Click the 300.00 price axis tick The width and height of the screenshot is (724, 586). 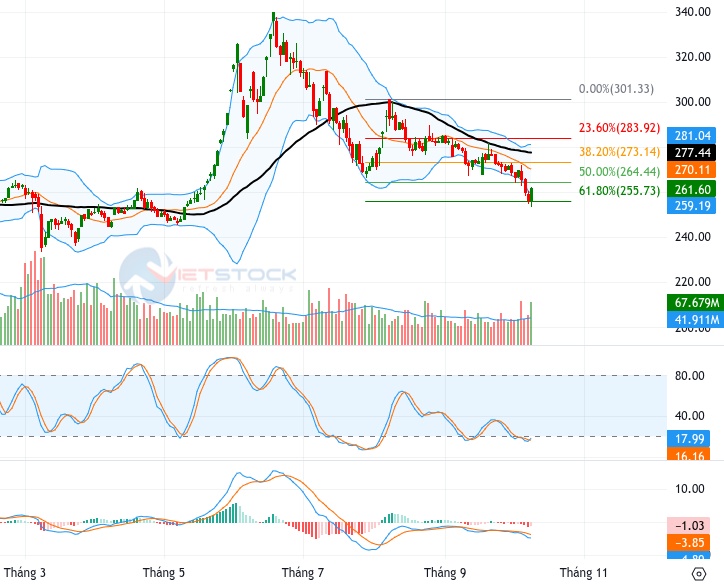(693, 102)
